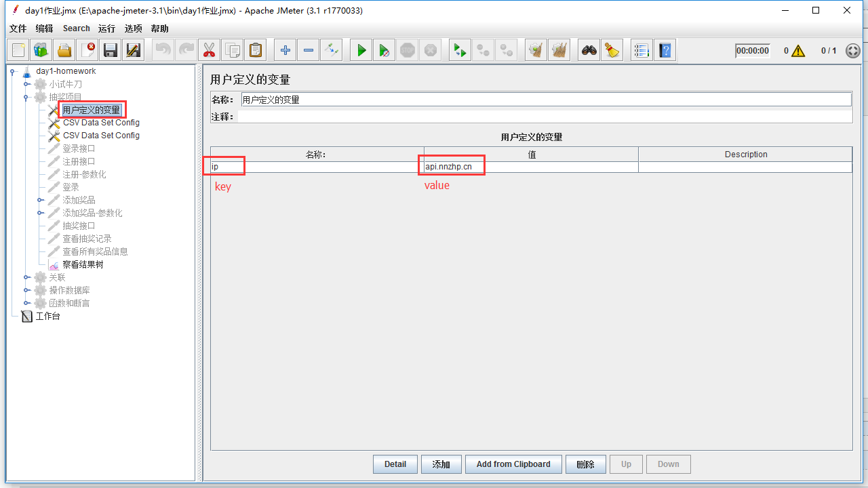Open Search with the binoculars icon
Viewport: 868px width, 488px height.
click(x=589, y=50)
